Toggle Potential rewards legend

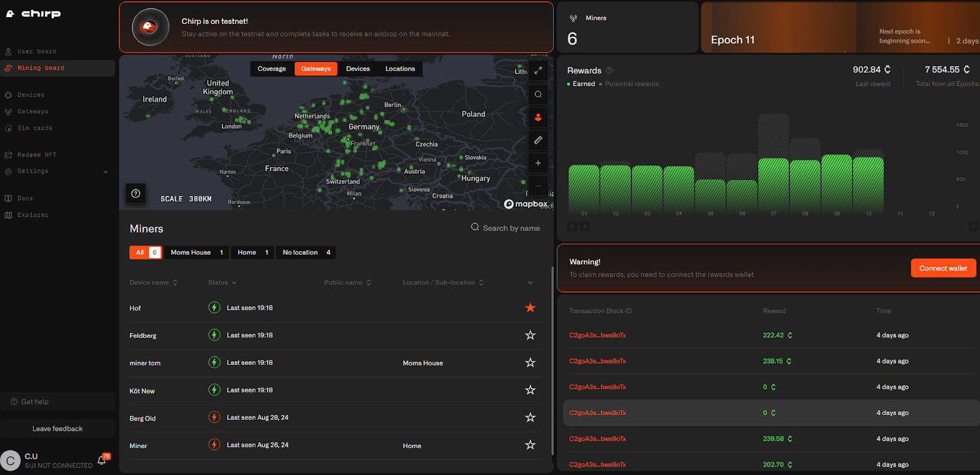point(629,84)
